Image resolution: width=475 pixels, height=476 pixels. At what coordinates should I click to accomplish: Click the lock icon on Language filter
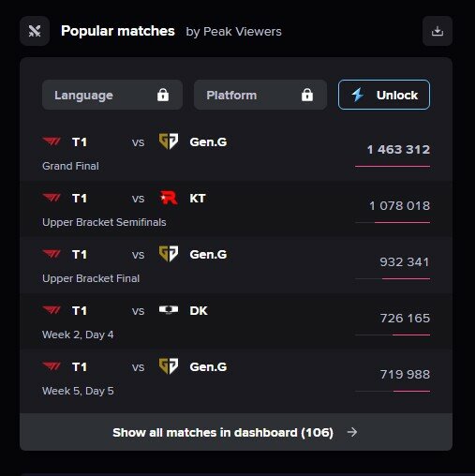[x=163, y=95]
